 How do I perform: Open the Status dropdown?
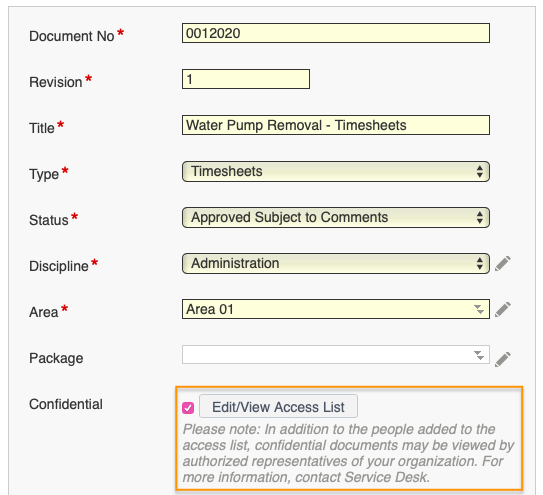click(x=336, y=218)
